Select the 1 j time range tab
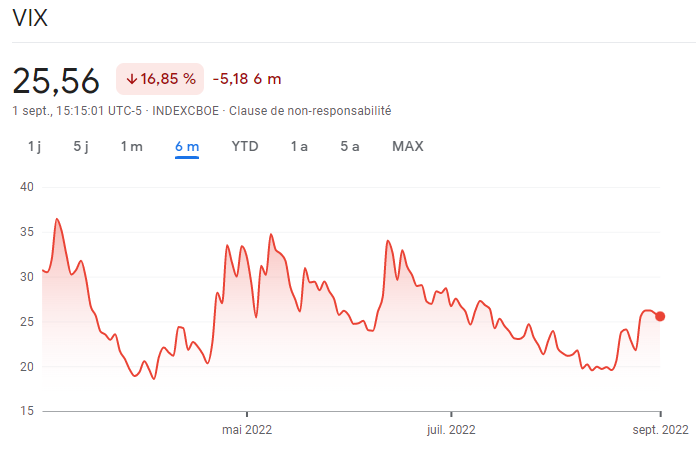The width and height of the screenshot is (696, 452). click(x=34, y=146)
